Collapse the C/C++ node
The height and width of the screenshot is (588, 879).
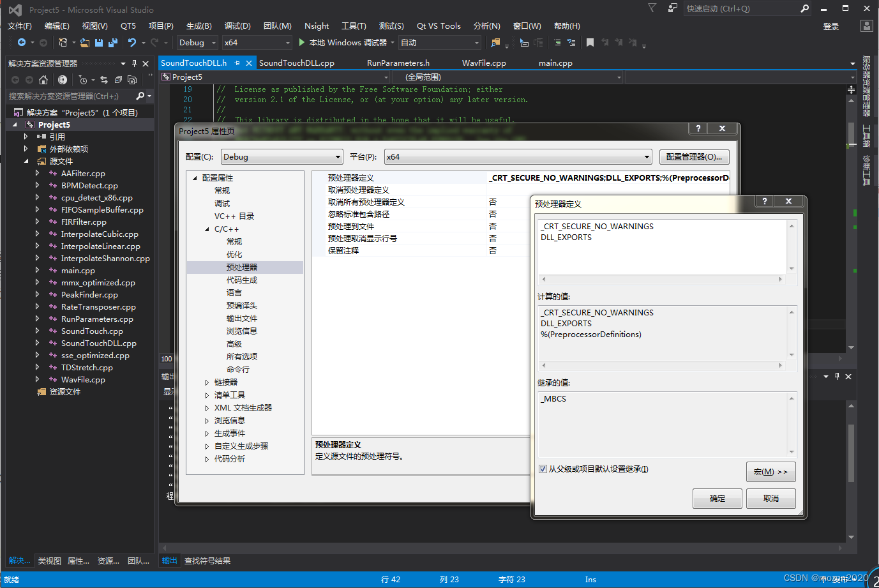tap(207, 229)
